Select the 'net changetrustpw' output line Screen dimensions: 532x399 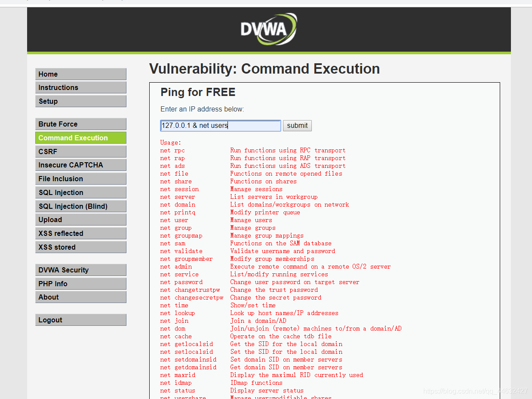coord(239,290)
